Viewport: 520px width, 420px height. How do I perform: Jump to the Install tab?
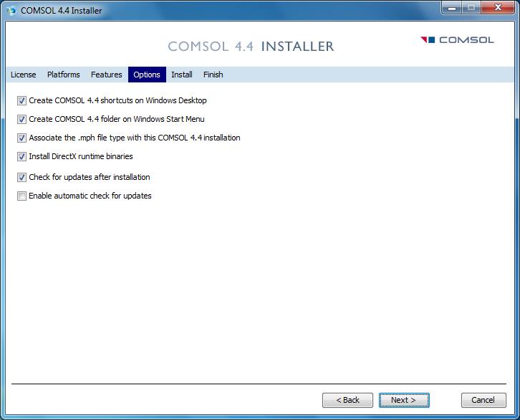point(182,75)
